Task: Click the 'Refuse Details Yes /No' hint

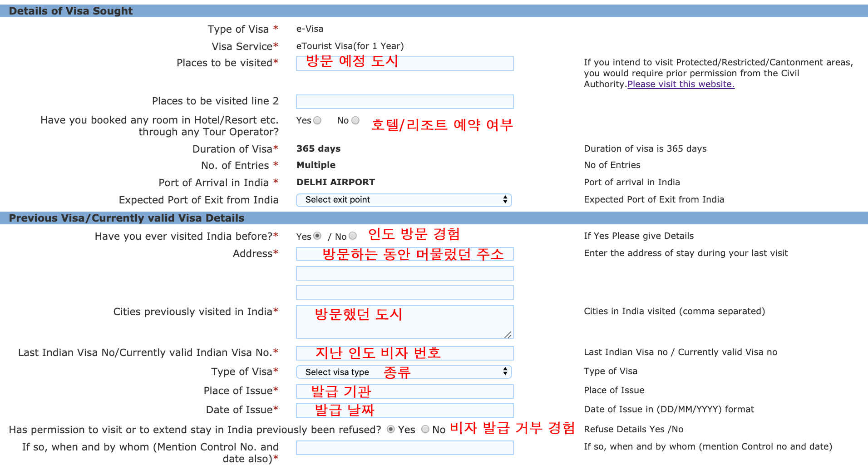Action: coord(634,429)
